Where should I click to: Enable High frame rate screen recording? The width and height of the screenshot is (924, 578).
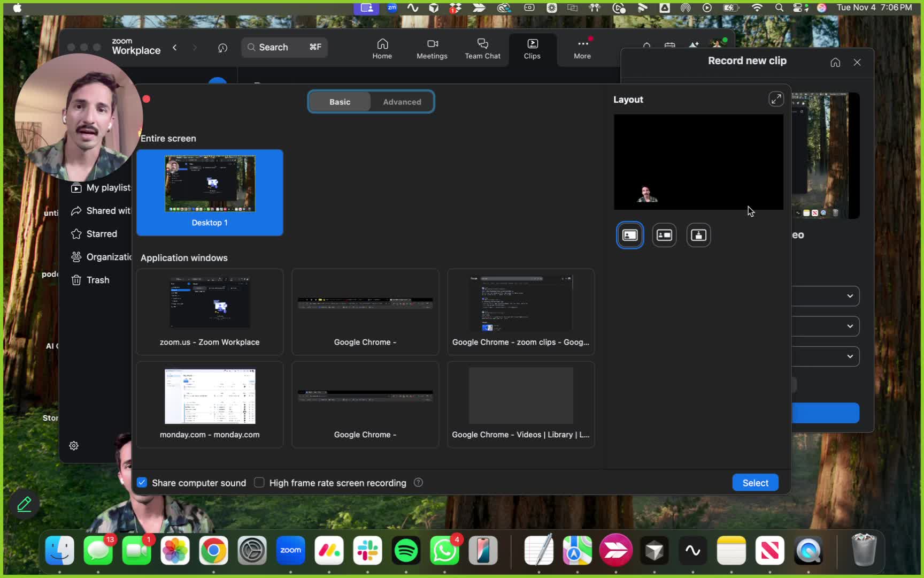tap(259, 483)
